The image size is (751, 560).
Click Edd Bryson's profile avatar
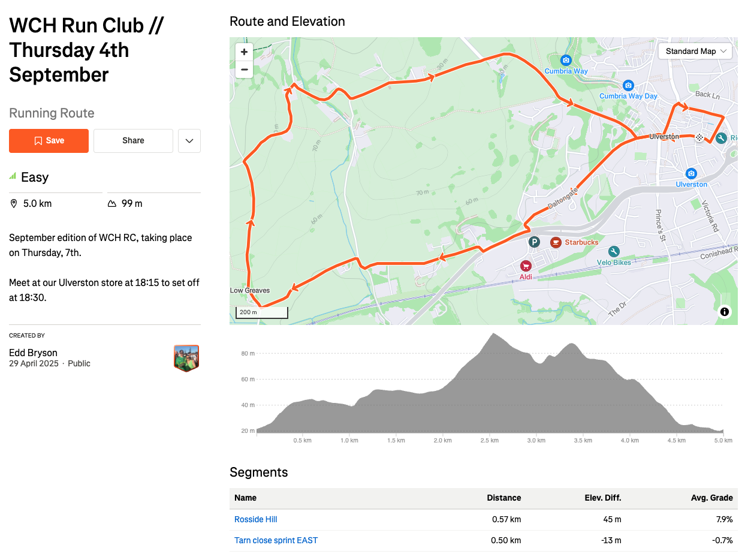(186, 358)
